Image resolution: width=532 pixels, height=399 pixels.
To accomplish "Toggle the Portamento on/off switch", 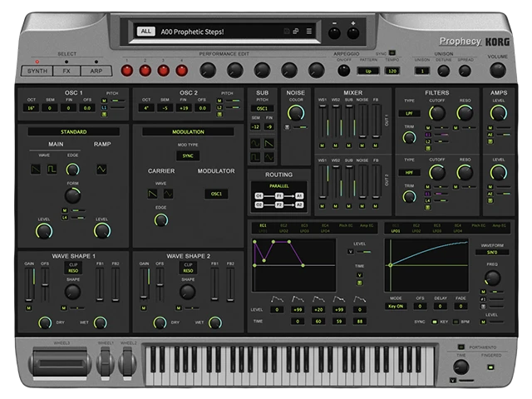I will coord(461,347).
